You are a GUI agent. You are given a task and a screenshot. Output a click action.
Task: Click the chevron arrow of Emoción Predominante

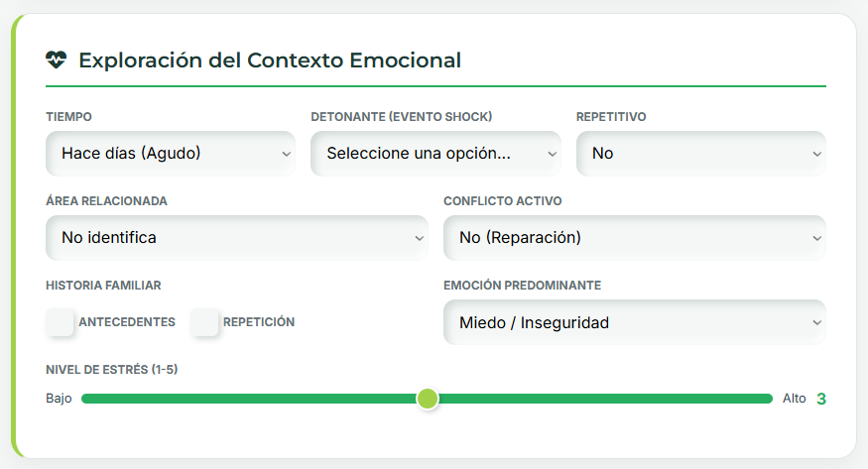tap(816, 322)
